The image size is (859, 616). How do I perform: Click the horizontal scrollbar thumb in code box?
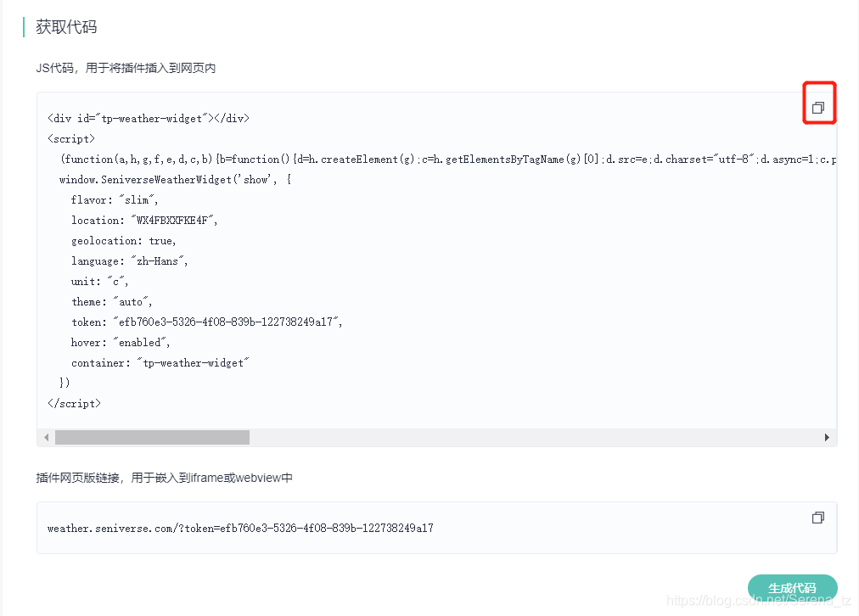click(x=152, y=438)
